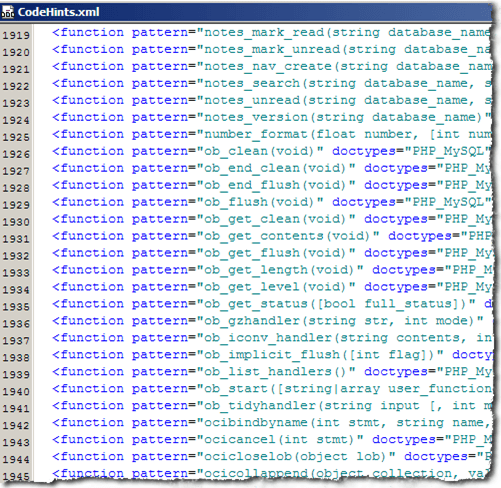The height and width of the screenshot is (488, 501).
Task: Select line number 1941 in the gutter
Action: pos(16,409)
